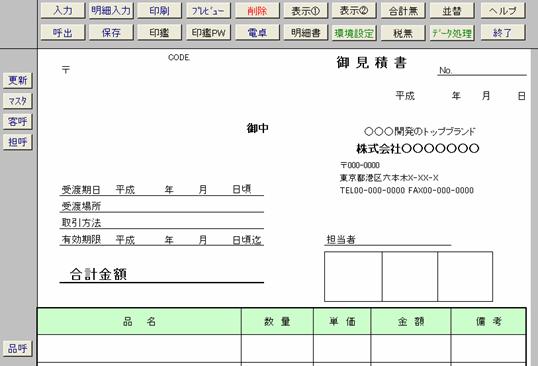The image size is (538, 366).
Task: Open 明細入力 detail entry
Action: tap(111, 11)
